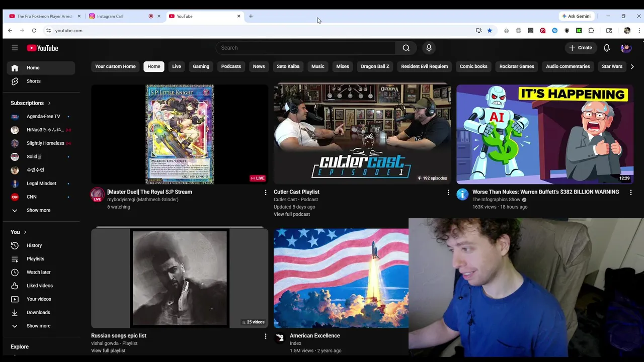Click the mybodyisregi live channel avatar

(97, 195)
